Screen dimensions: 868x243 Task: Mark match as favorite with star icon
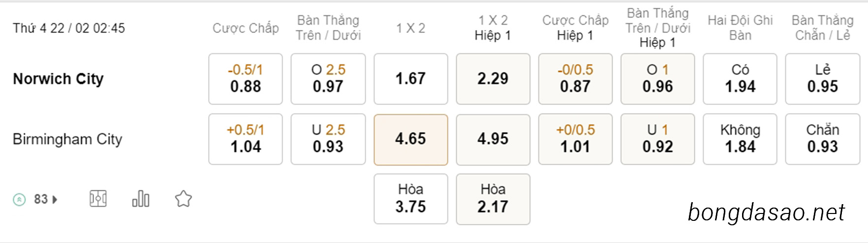184,199
